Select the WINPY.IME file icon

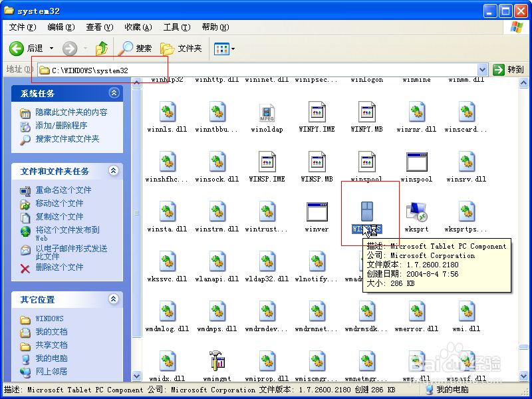pos(317,112)
